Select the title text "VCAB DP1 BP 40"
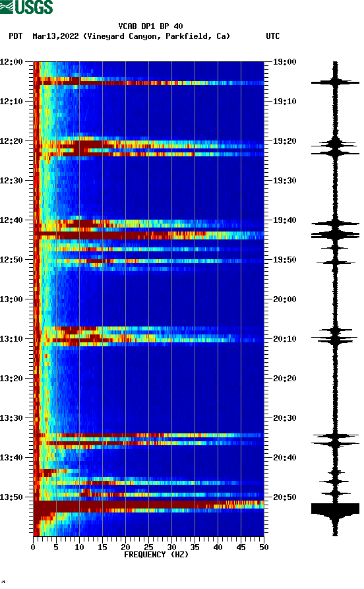The height and width of the screenshot is (589, 364). [150, 26]
